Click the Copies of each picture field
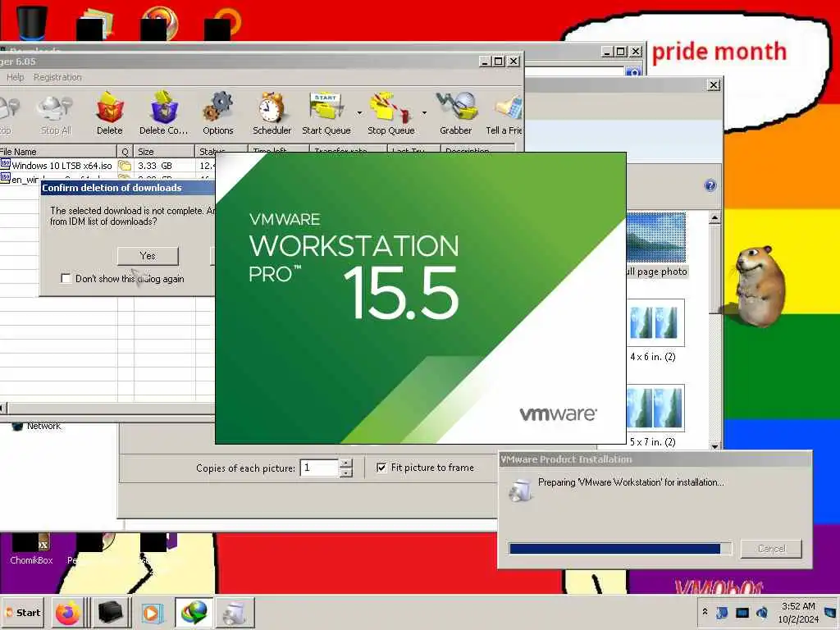This screenshot has height=630, width=840. (x=319, y=468)
